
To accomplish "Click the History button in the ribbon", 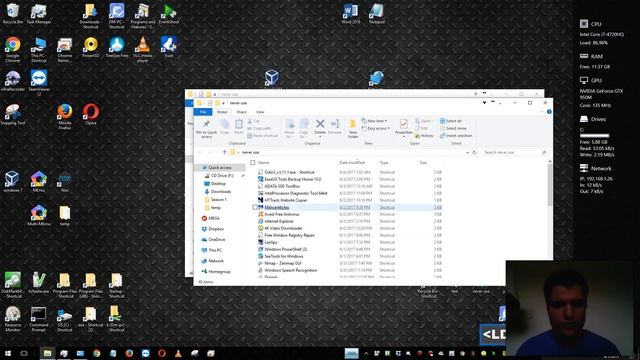I will [424, 136].
